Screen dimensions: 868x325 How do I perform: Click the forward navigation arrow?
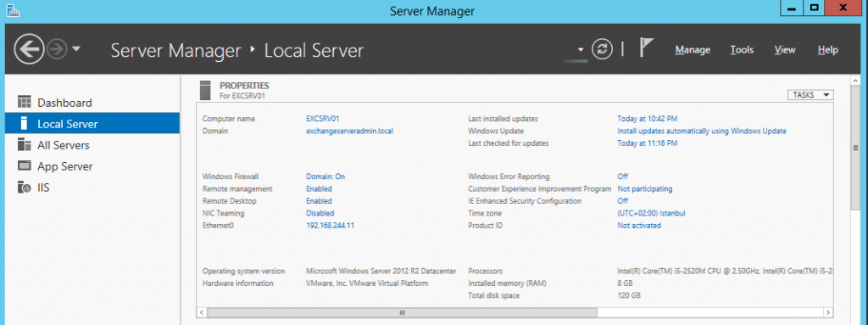click(x=57, y=50)
